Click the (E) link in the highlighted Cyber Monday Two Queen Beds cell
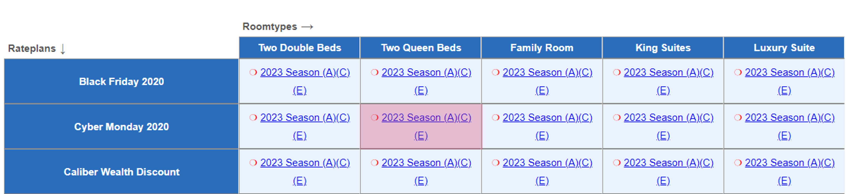 tap(421, 136)
